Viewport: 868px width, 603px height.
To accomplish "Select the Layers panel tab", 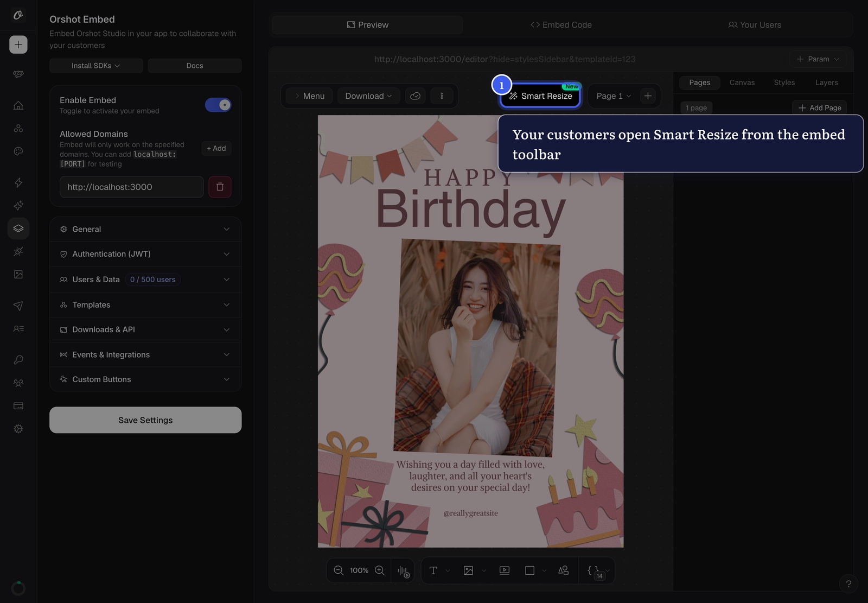I will (x=827, y=82).
